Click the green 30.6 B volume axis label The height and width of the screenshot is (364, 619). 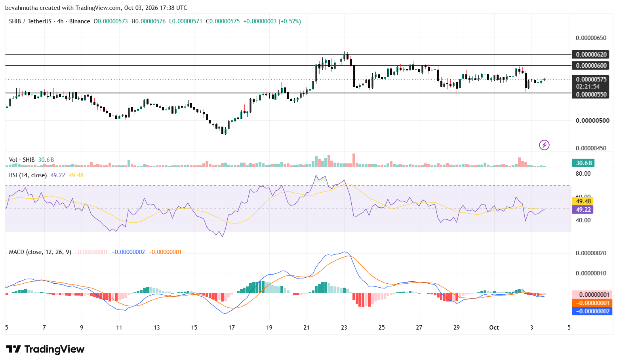583,163
